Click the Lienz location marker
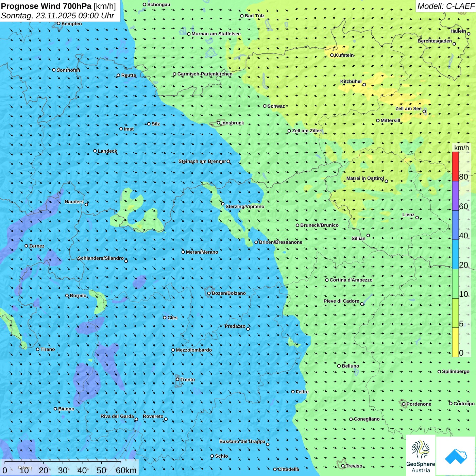The height and width of the screenshot is (476, 476). [417, 218]
